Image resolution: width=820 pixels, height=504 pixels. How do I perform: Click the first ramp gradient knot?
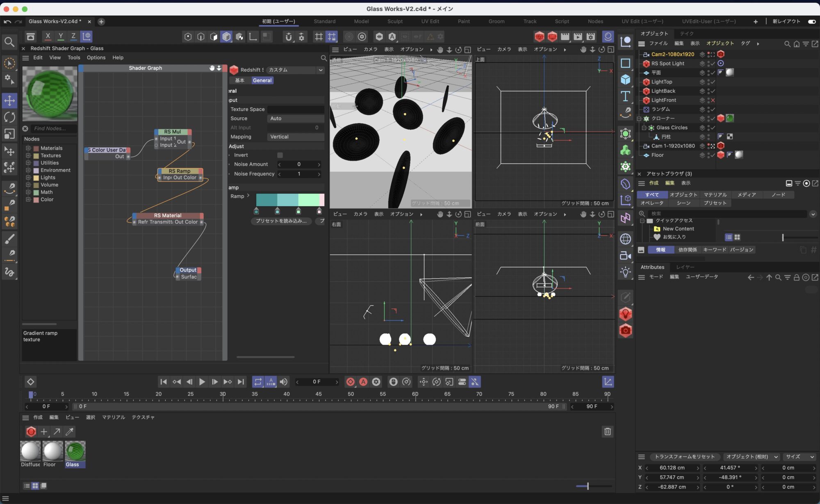coord(256,211)
